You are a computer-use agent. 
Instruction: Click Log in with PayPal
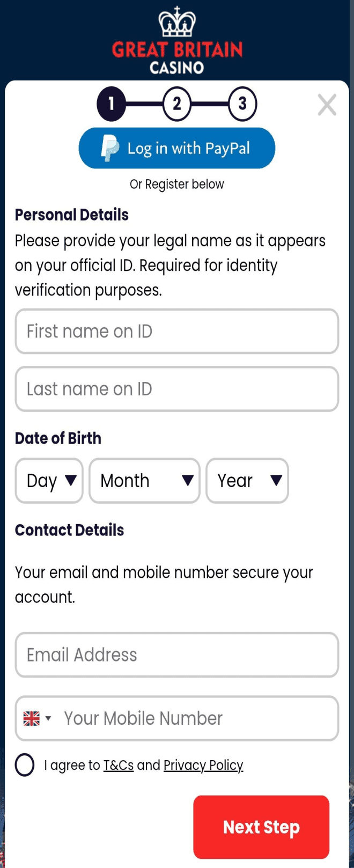click(x=177, y=148)
